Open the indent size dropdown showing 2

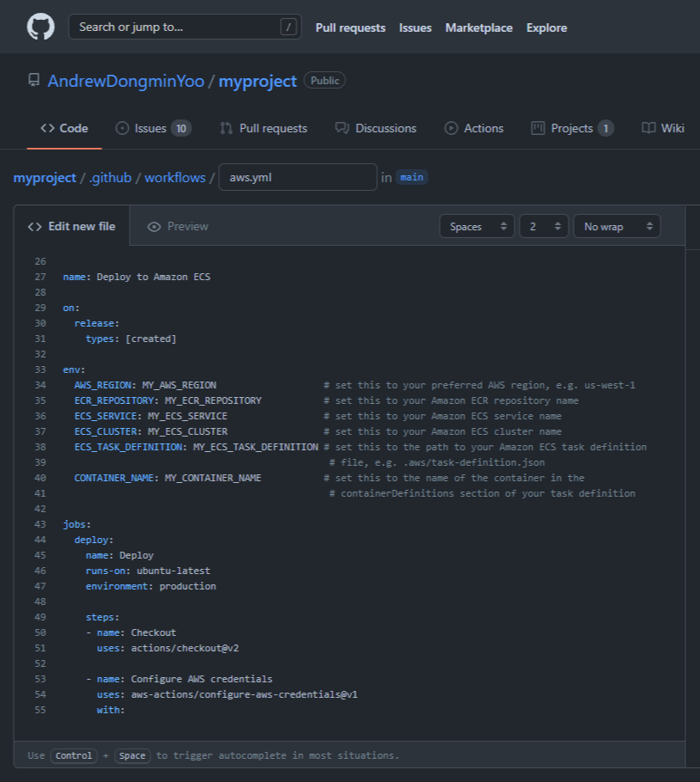click(544, 226)
